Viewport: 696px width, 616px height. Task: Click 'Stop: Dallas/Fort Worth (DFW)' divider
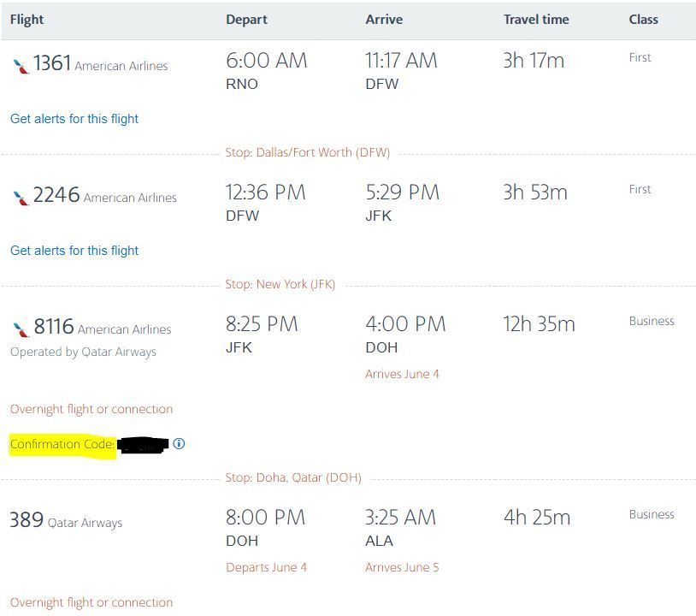[x=307, y=153]
